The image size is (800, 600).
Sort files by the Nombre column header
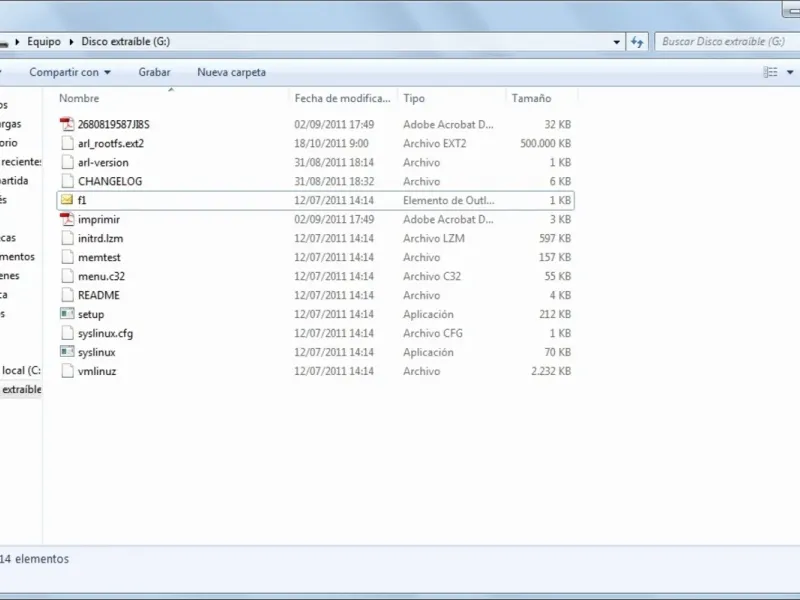(79, 98)
